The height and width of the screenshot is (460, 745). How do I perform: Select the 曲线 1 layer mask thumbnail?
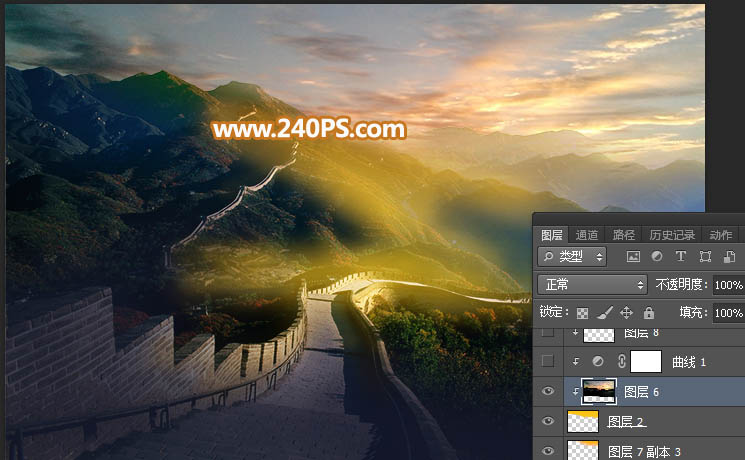[x=648, y=361]
